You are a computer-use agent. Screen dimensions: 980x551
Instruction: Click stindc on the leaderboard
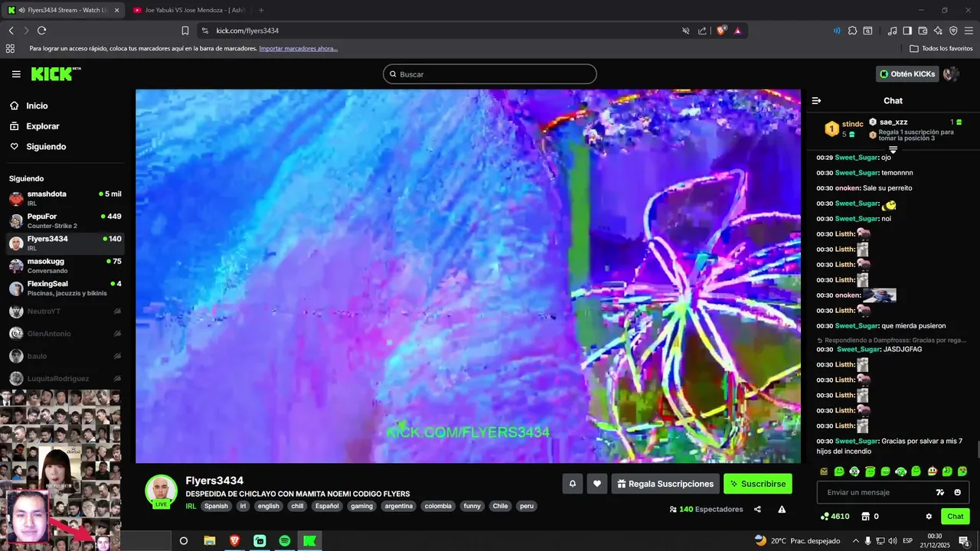tap(852, 124)
